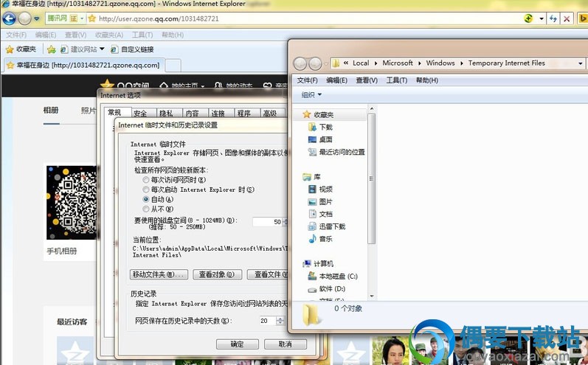Screen dimensions: 588x365
Task: Select the 幸福在身边 browser tab
Action: (x=84, y=65)
